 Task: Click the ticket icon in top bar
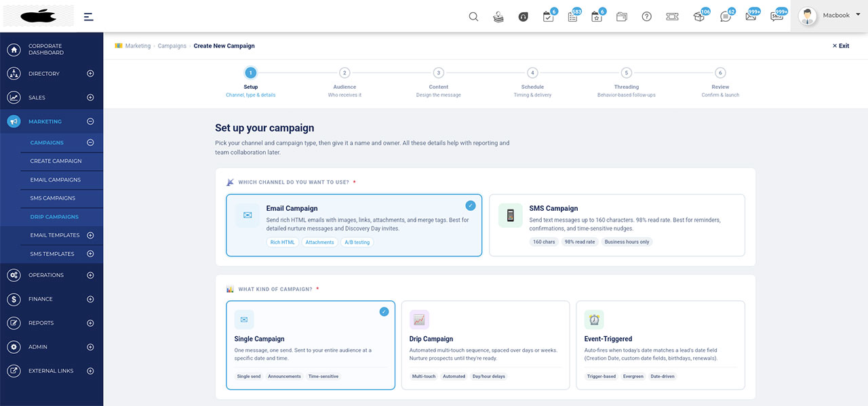click(x=672, y=17)
